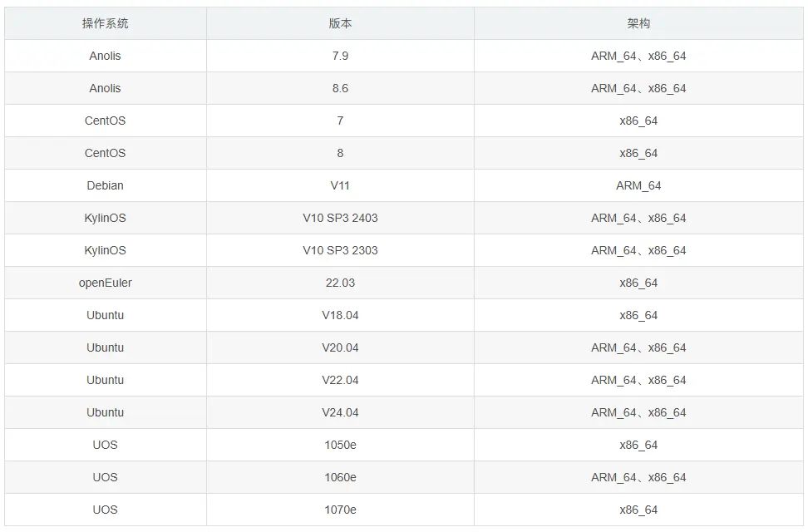
Task: Select the V20.04 Ubuntu version cell
Action: (x=340, y=347)
